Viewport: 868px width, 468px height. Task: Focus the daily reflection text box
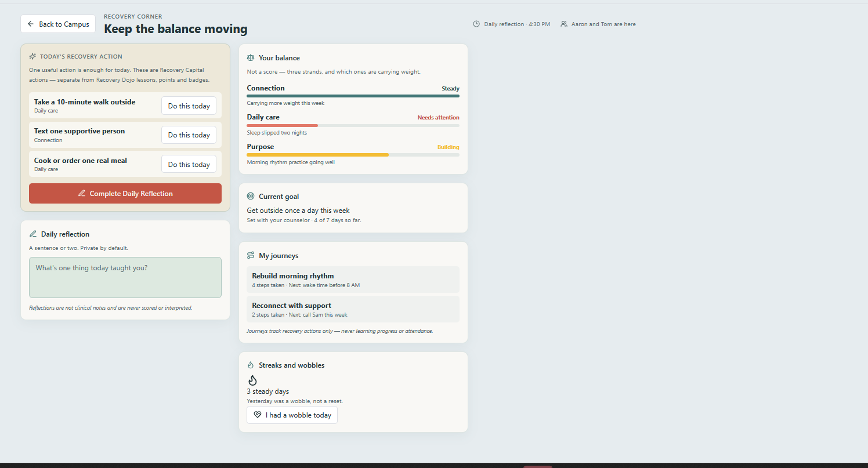(x=125, y=277)
